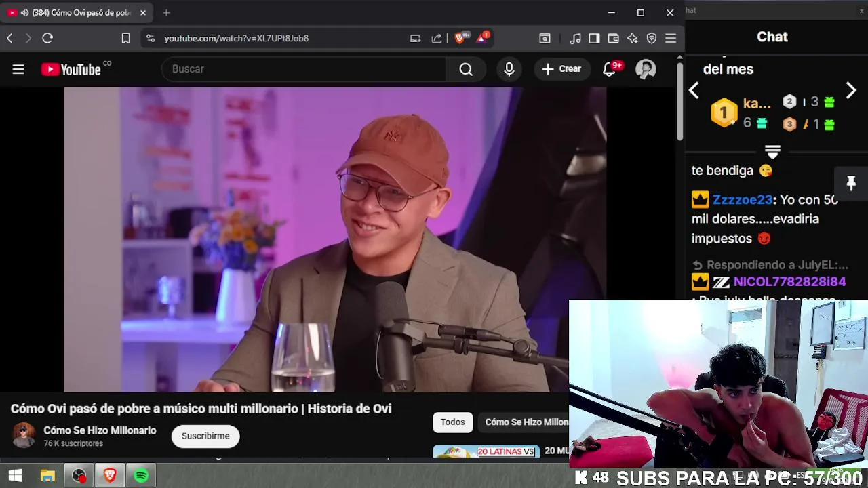Start voice search with microphone icon
This screenshot has width=868, height=488.
click(x=509, y=69)
